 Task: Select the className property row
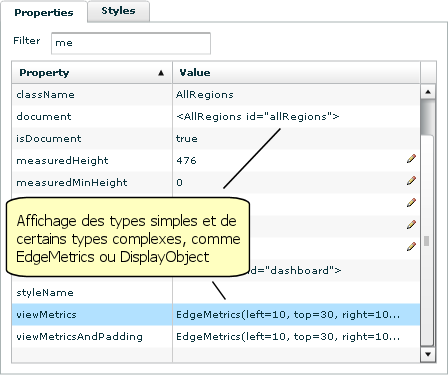(x=216, y=95)
